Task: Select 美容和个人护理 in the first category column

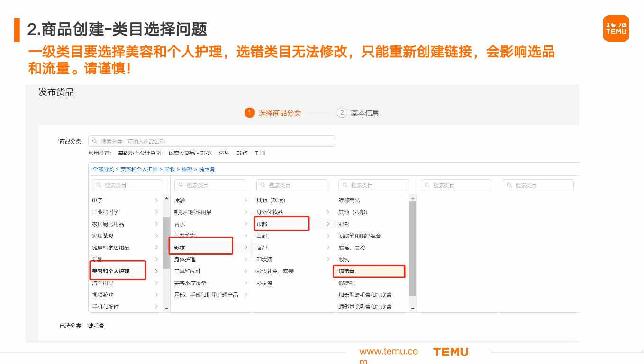Action: [111, 271]
